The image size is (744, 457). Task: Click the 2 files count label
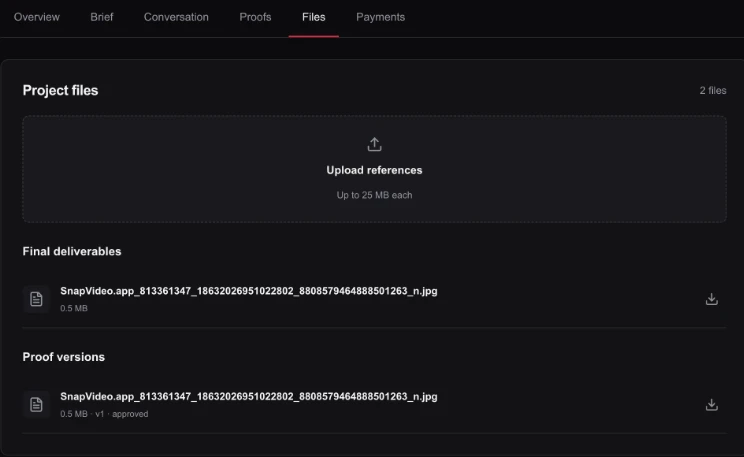(x=713, y=91)
